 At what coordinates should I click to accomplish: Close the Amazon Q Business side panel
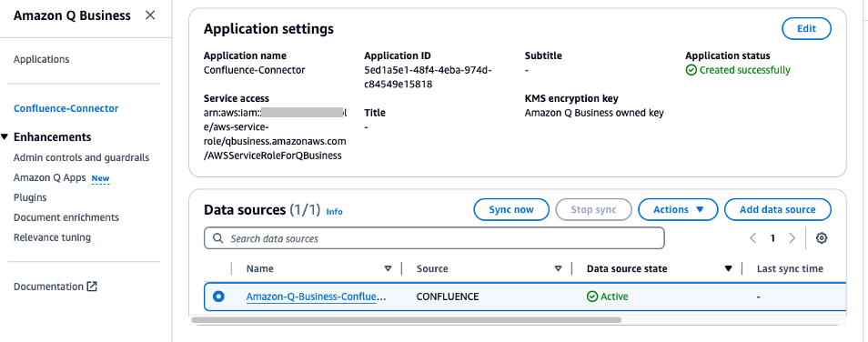click(x=150, y=15)
